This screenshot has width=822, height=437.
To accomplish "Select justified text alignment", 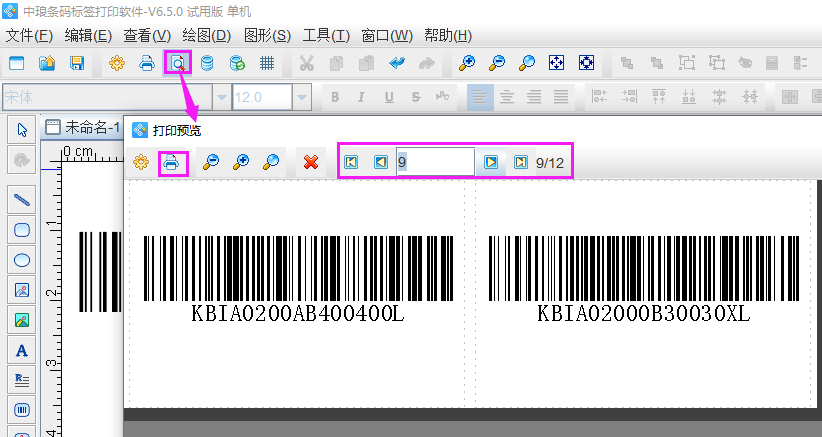I will [x=561, y=97].
